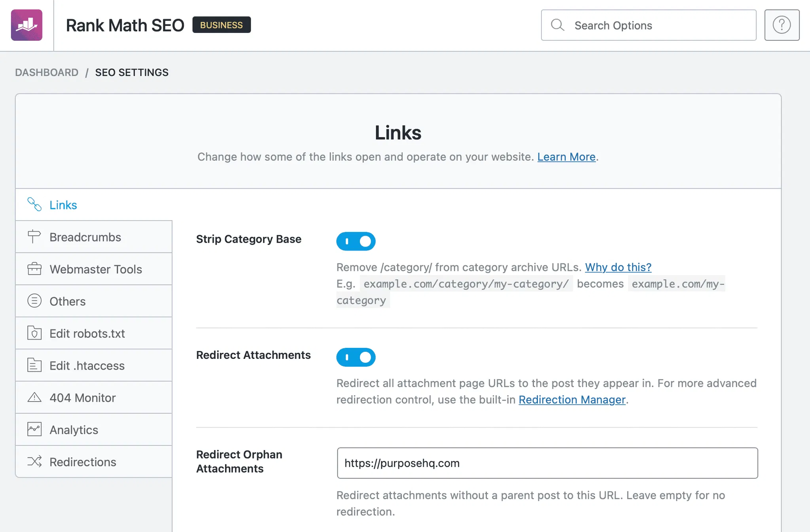
Task: Click the Webmaster Tools briefcase icon
Action: tap(34, 269)
